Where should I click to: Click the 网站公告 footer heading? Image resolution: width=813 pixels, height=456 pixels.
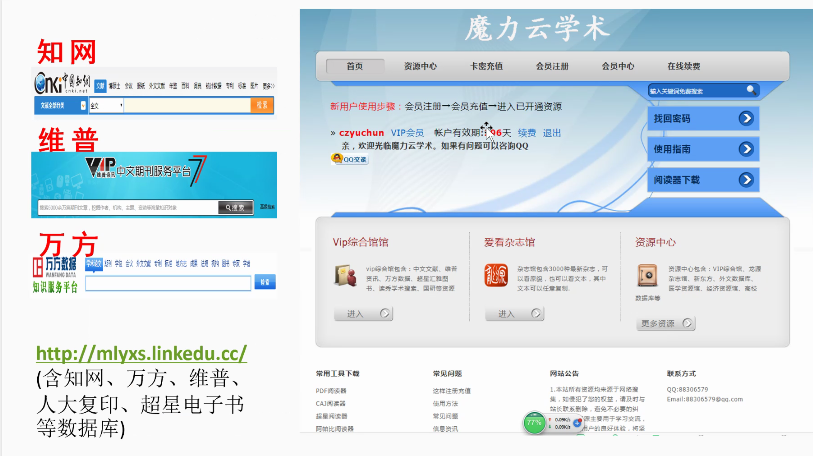[564, 374]
